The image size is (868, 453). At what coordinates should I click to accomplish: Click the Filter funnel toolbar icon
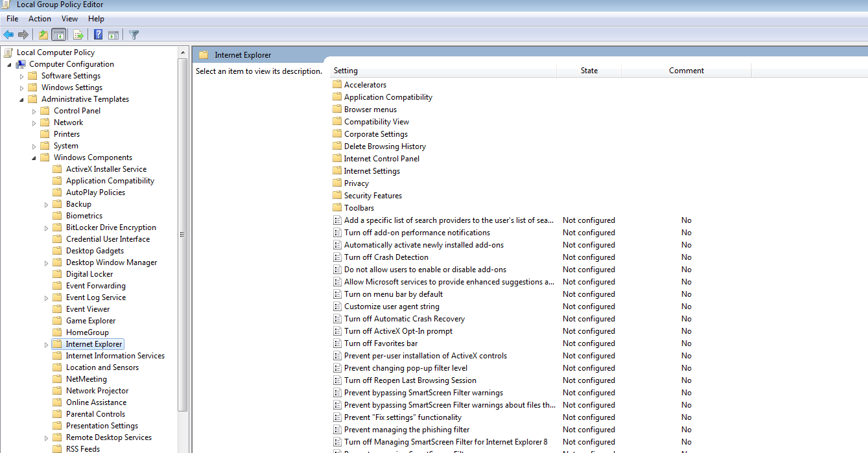[134, 35]
